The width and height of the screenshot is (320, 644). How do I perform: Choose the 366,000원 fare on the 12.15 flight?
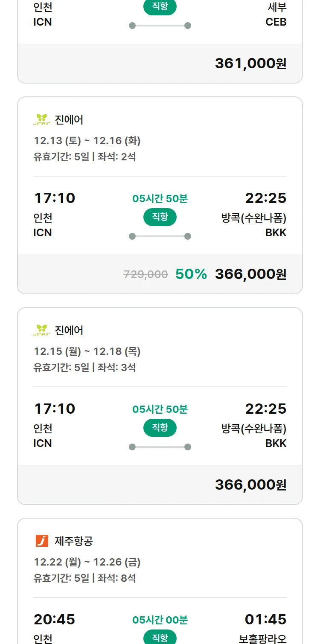tap(250, 485)
